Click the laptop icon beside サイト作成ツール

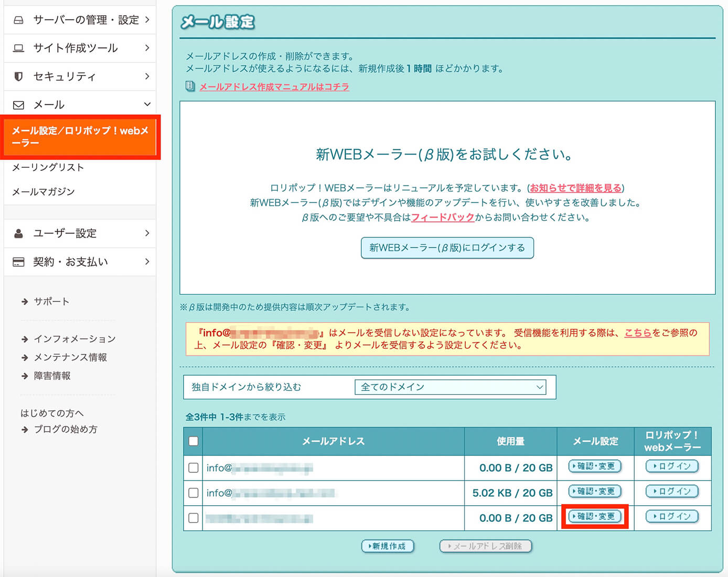click(18, 48)
